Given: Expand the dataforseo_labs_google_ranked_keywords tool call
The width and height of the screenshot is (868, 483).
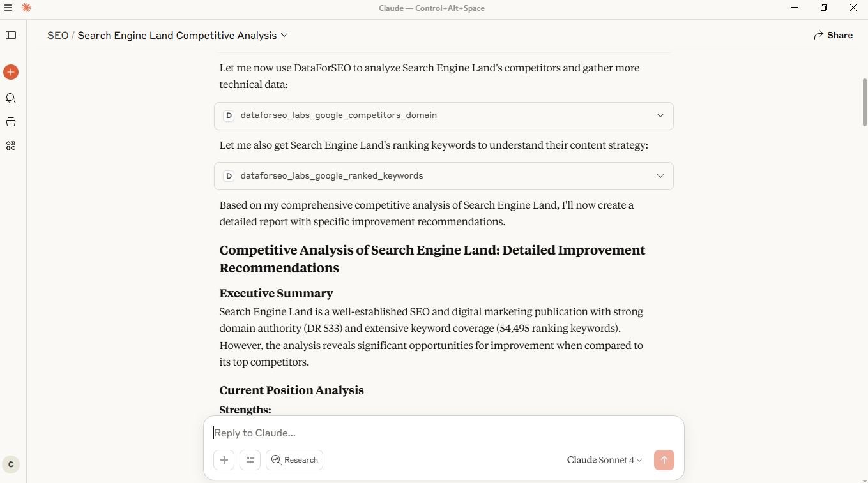Looking at the screenshot, I should 660,175.
